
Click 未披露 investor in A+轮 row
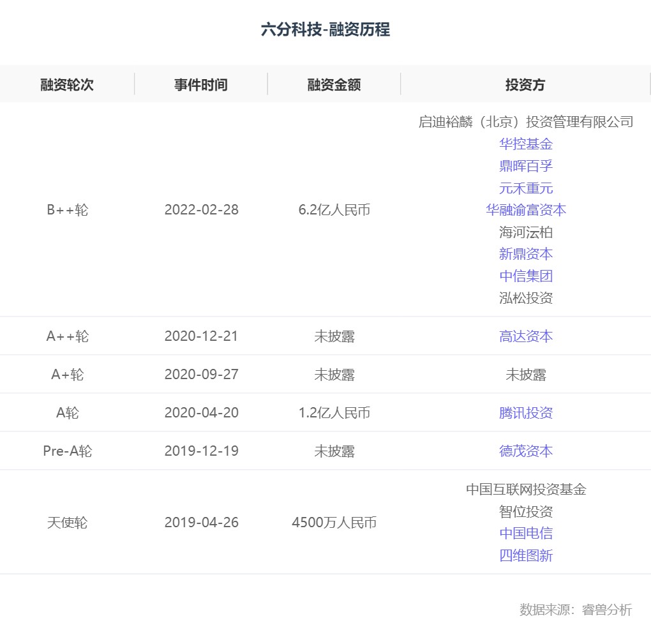point(526,375)
